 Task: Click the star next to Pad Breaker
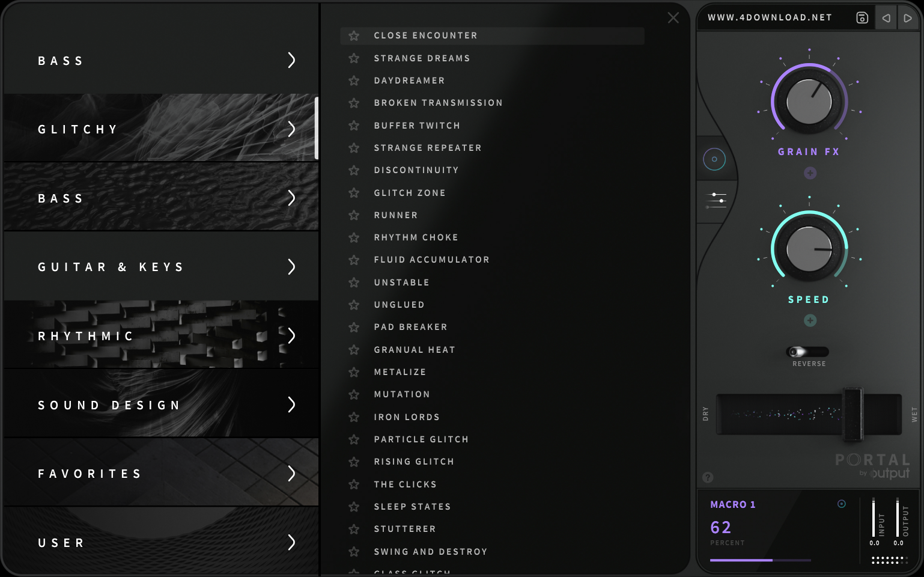tap(354, 327)
